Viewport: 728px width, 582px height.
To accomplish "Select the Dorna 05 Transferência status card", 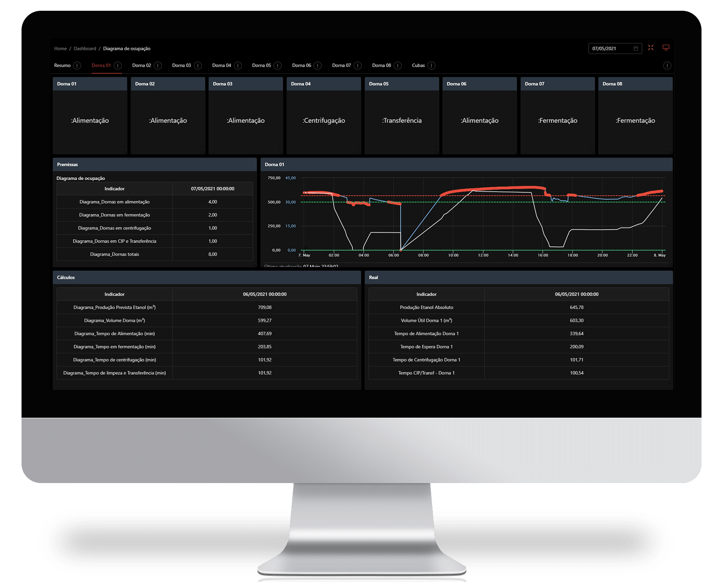I will click(x=402, y=116).
